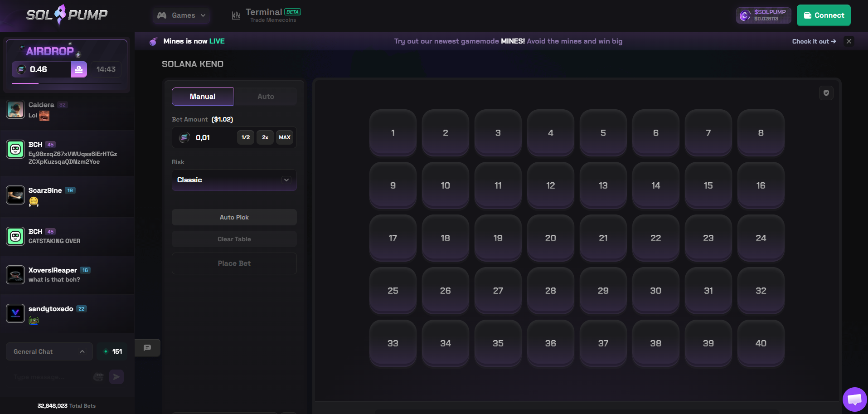The height and width of the screenshot is (414, 868).
Task: Click the username XoversIReaper
Action: point(53,270)
